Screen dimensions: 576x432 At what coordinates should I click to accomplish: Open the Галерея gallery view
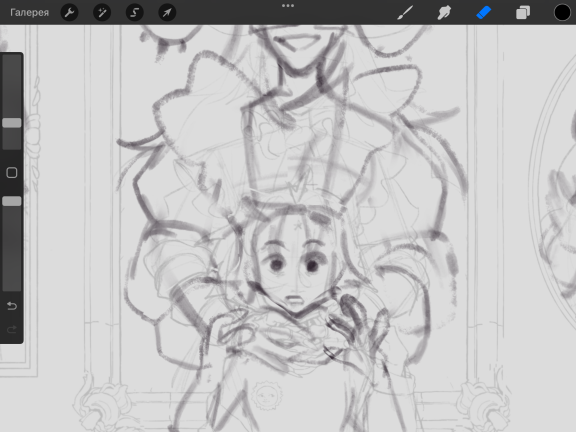pyautogui.click(x=29, y=12)
